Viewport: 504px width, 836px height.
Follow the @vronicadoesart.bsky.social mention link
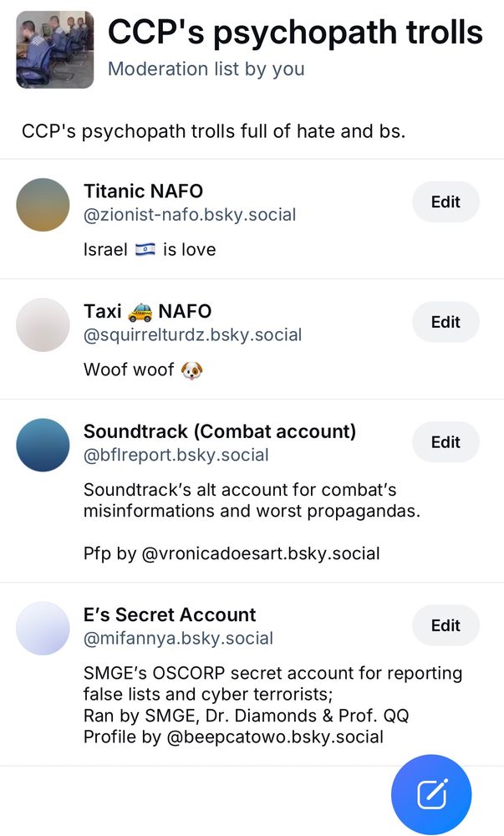261,553
